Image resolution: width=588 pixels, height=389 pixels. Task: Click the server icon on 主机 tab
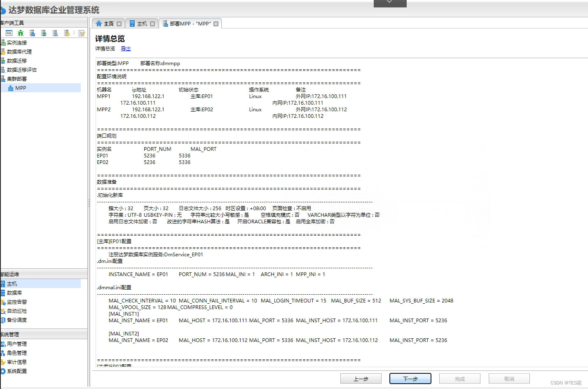[132, 23]
